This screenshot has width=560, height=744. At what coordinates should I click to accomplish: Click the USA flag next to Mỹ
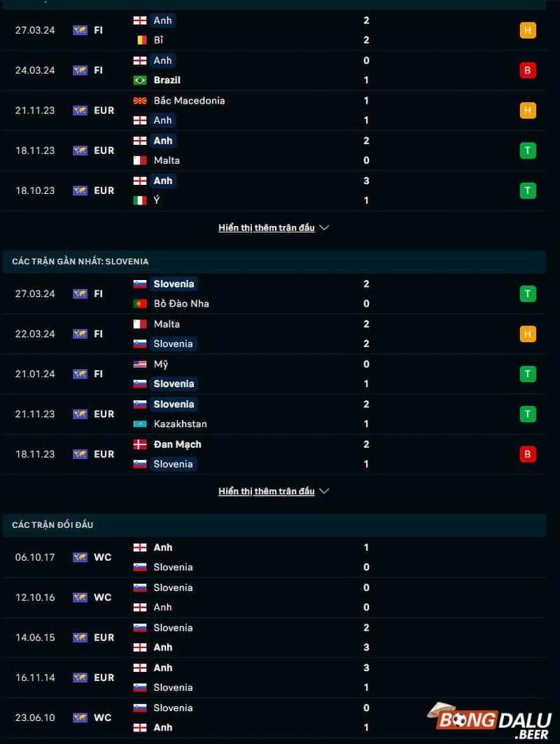140,364
